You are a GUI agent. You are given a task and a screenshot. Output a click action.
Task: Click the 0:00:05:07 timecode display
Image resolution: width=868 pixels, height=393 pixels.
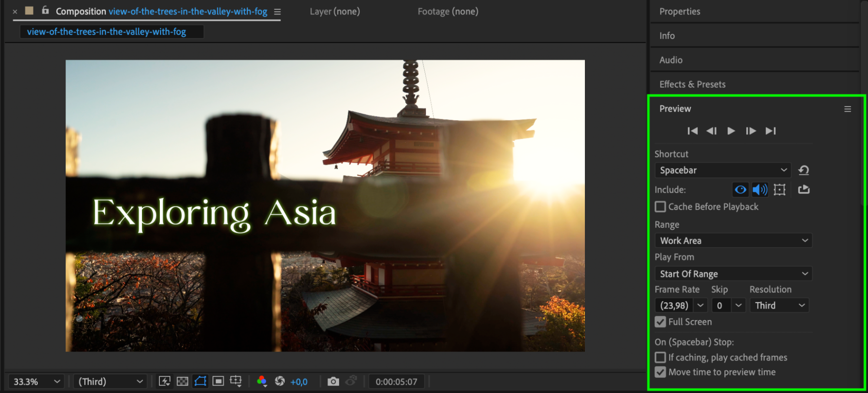click(x=396, y=382)
